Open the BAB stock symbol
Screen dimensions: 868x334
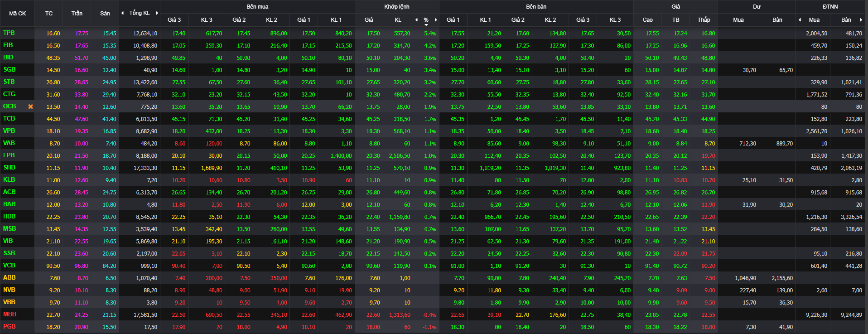10,204
